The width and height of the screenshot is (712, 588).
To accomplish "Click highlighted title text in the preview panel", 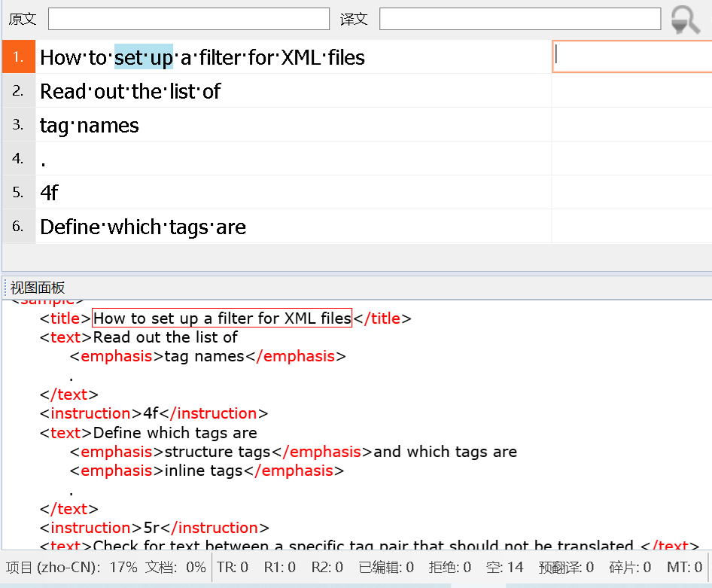I will [x=223, y=318].
